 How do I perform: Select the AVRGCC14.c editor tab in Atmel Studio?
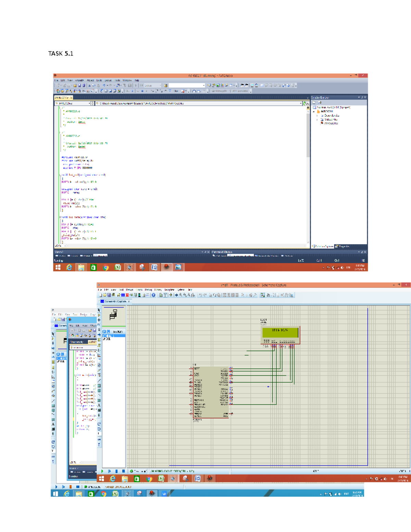point(62,98)
